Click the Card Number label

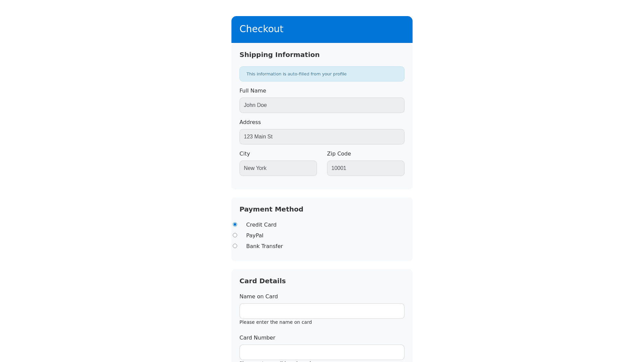[257, 338]
